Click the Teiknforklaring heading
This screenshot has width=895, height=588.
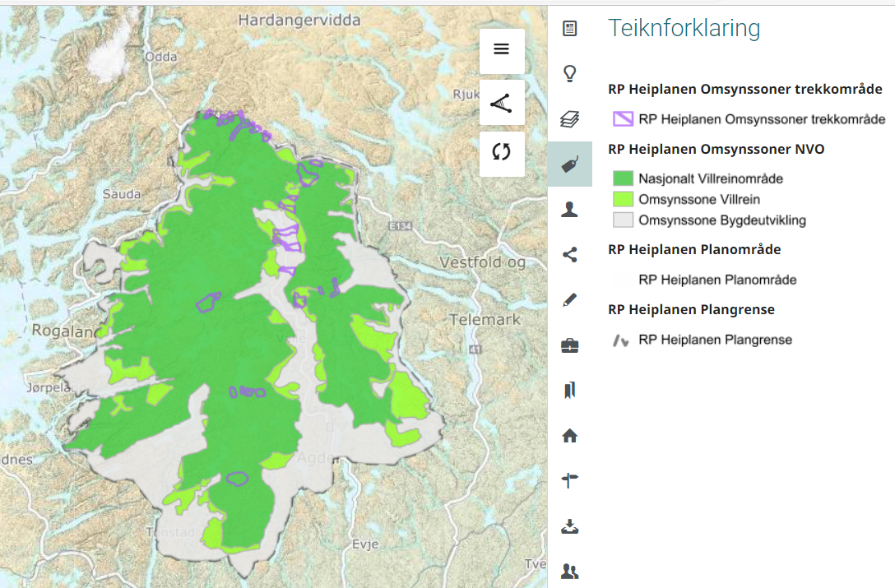pos(683,28)
